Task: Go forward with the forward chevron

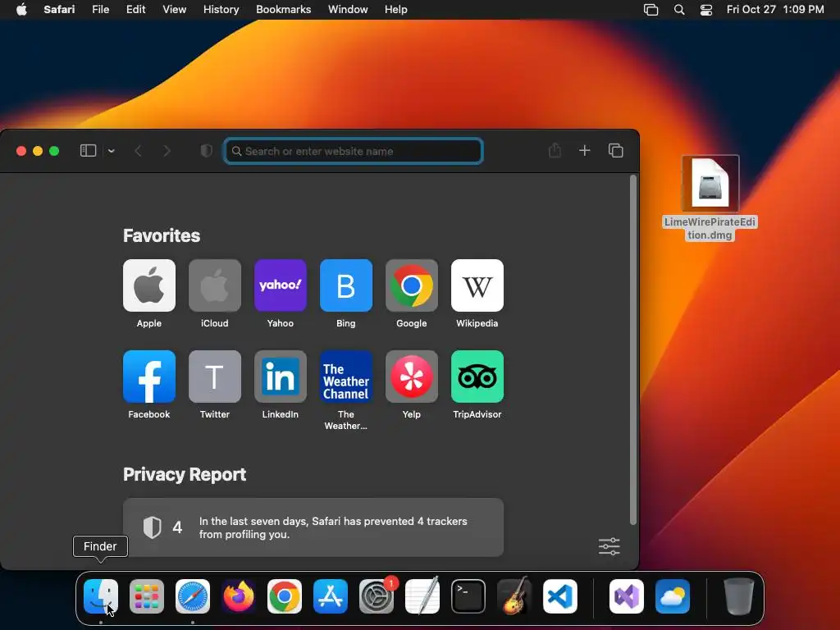Action: (x=167, y=151)
